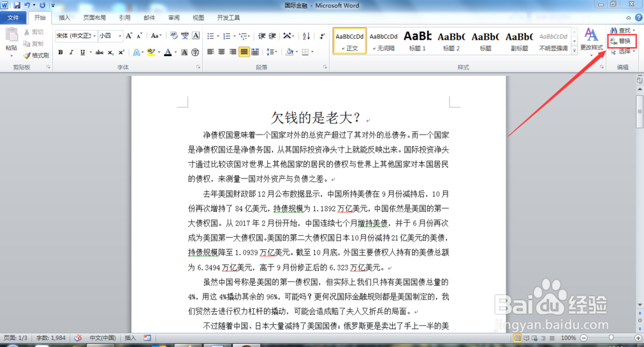Switch to Web Layout view icon
The height and width of the screenshot is (347, 644).
(x=535, y=338)
